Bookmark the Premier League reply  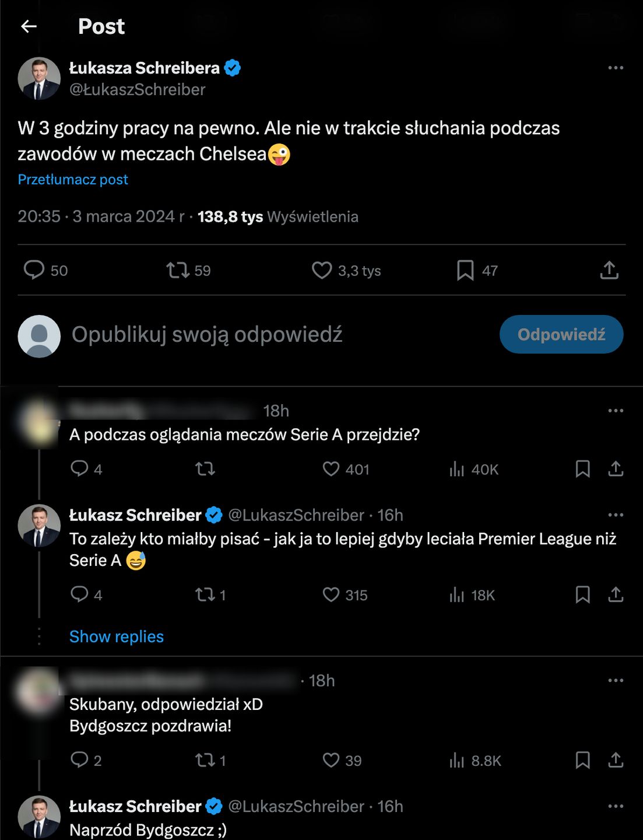582,595
